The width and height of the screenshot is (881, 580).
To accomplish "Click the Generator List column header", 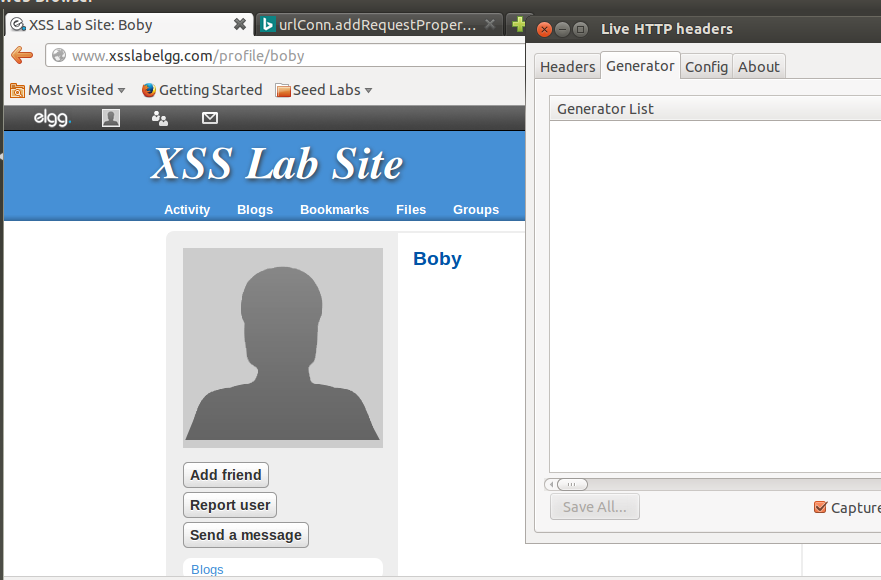I will 715,108.
